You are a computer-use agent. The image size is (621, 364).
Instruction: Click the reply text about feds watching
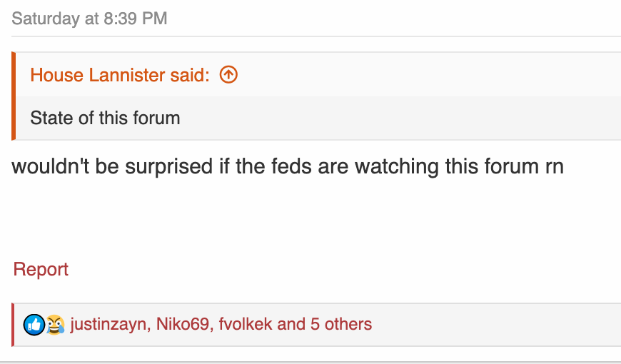coord(288,166)
